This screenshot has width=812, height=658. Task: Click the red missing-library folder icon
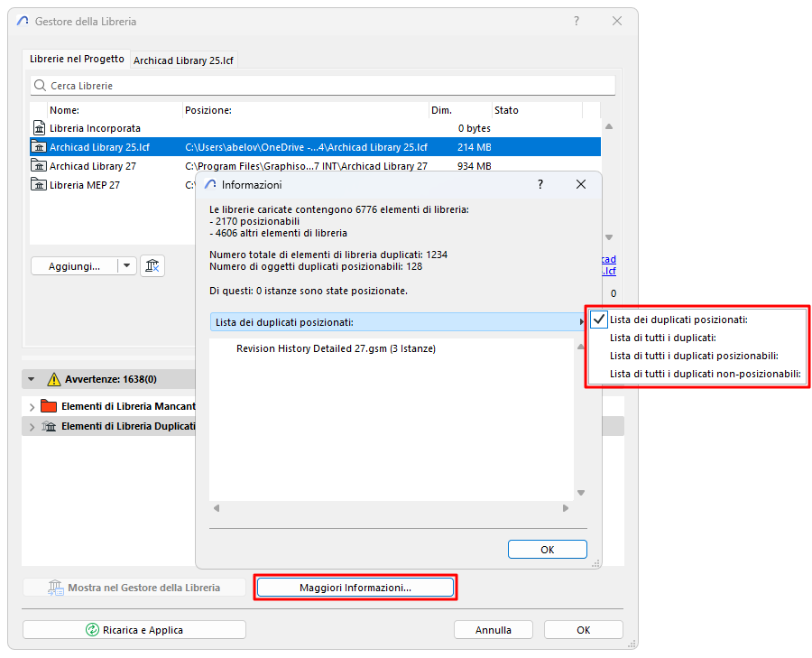pyautogui.click(x=49, y=406)
